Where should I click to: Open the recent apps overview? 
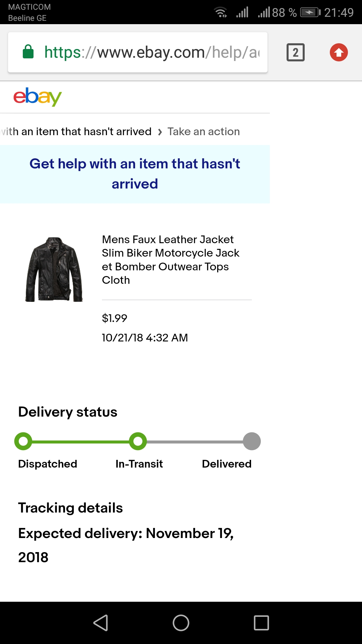pyautogui.click(x=261, y=623)
